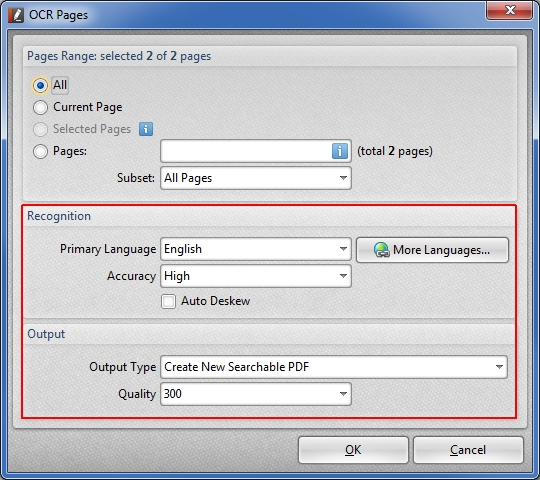Viewport: 540px width, 480px height.
Task: Click the OCR Pages title bar app icon
Action: click(x=16, y=15)
